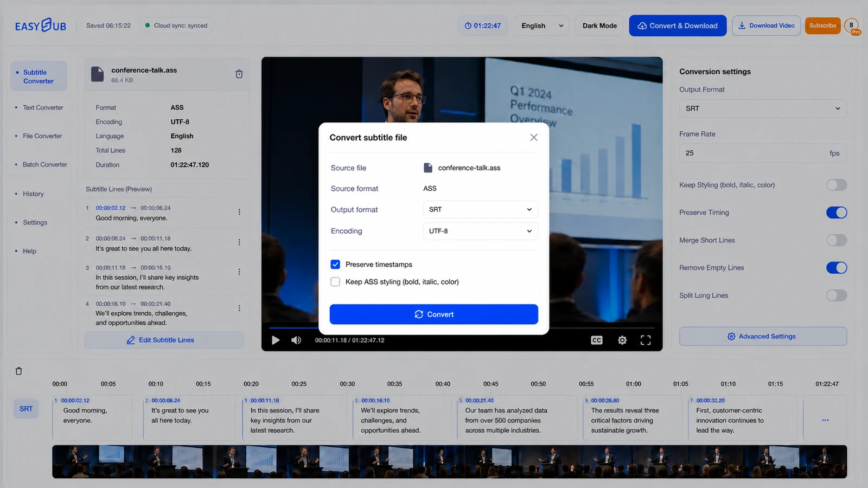Click Edit Subtitle Lines button
Image resolution: width=868 pixels, height=488 pixels.
pyautogui.click(x=164, y=340)
